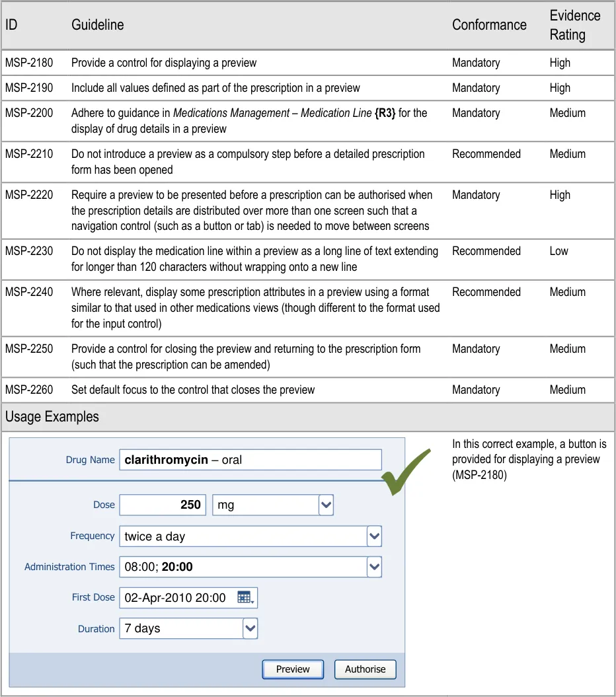Image resolution: width=616 pixels, height=697 pixels.
Task: Click the green checkmark icon
Action: (404, 472)
